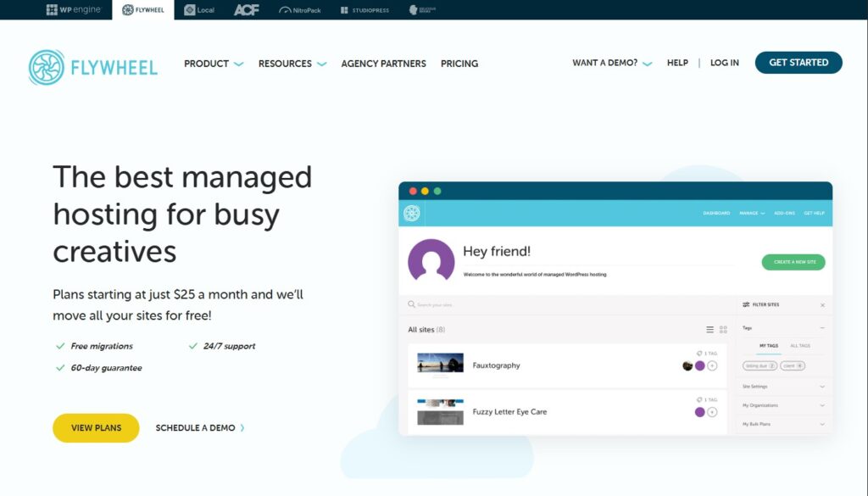The width and height of the screenshot is (868, 496).
Task: Click the search your sites field
Action: [567, 304]
